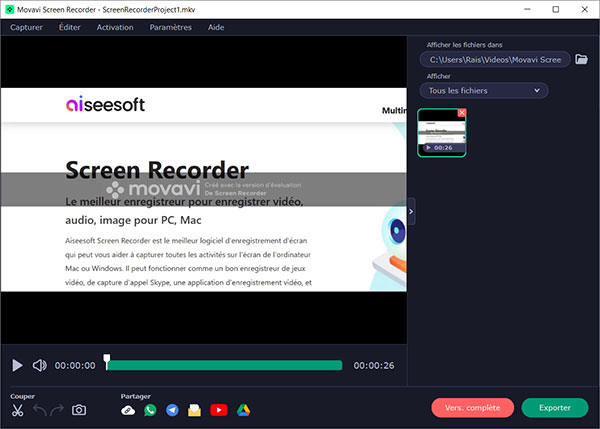Open the Capturer menu
This screenshot has width=600, height=429.
[x=26, y=28]
